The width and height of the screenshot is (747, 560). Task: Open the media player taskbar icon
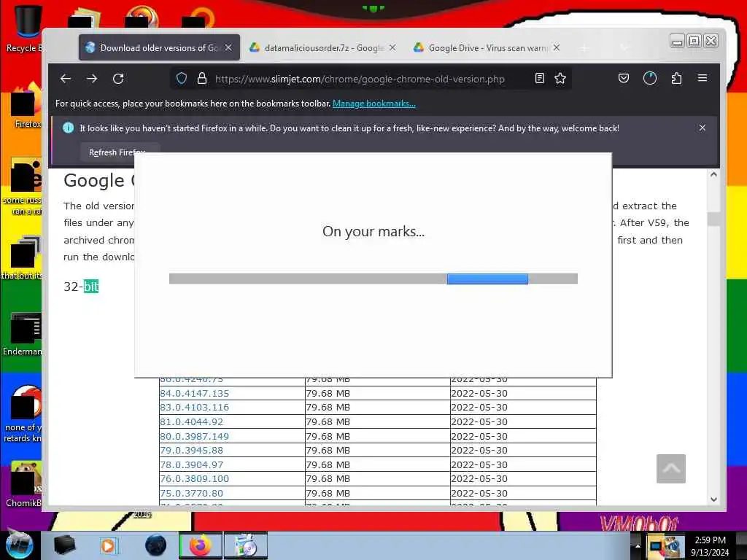[x=108, y=545]
